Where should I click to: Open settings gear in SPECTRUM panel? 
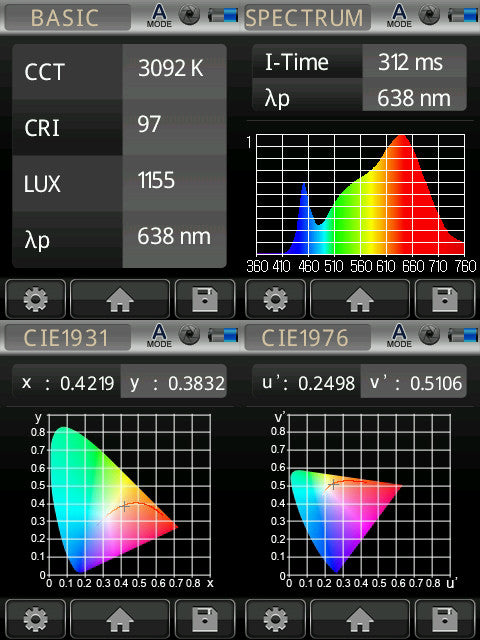(276, 299)
